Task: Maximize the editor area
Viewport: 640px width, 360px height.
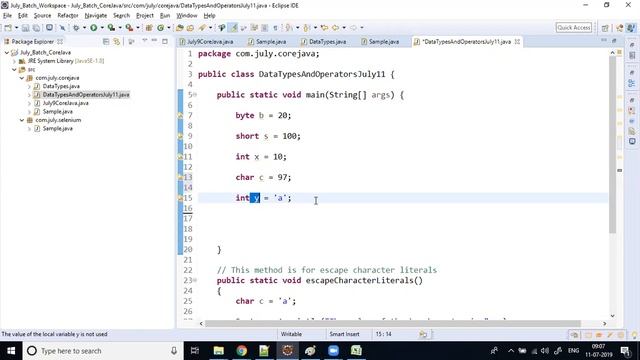Action: click(x=614, y=41)
